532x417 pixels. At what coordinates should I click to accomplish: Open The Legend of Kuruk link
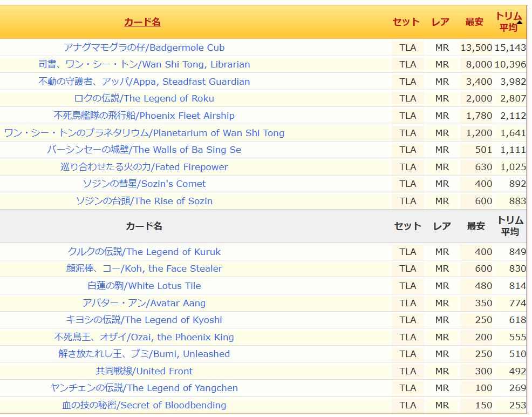144,252
